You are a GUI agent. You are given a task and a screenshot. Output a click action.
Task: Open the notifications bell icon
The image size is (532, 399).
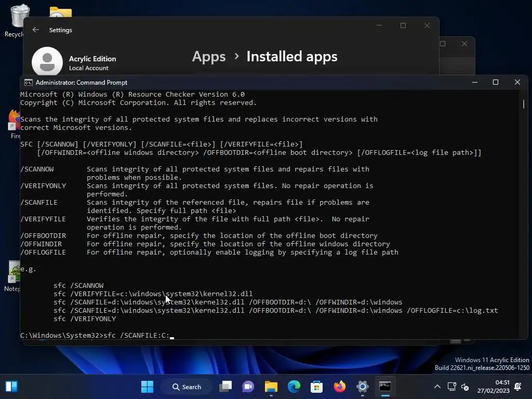point(518,387)
